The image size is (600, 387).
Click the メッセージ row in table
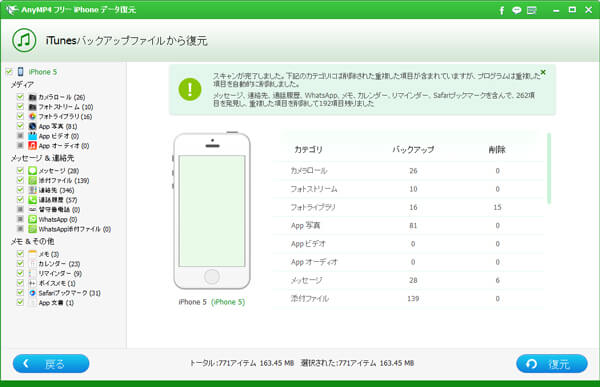[409, 281]
